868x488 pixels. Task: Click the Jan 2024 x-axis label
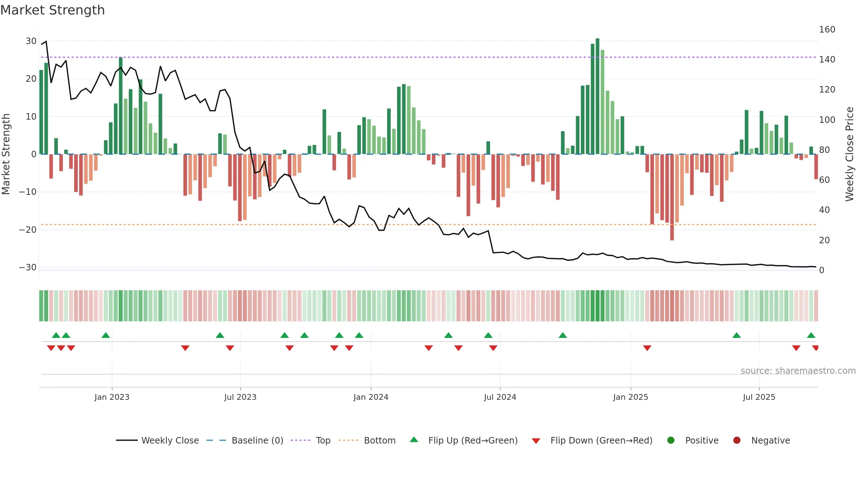371,397
